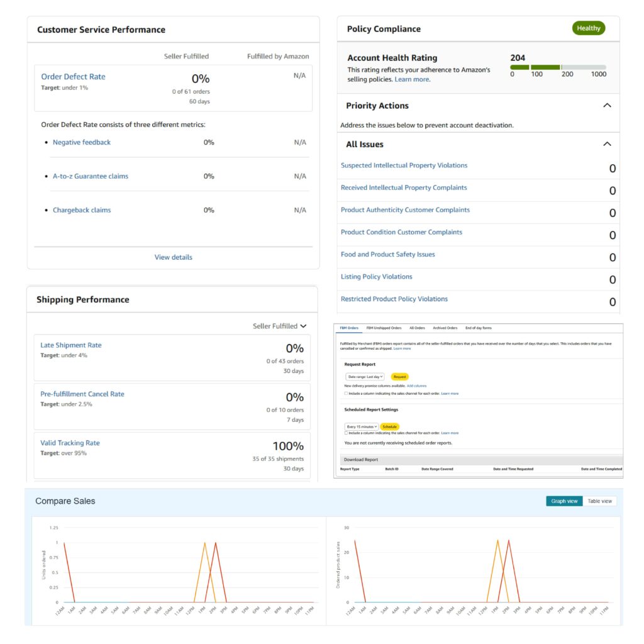Open Suspected Intellectual Property Violations link
Image resolution: width=644 pixels, height=644 pixels.
point(404,165)
